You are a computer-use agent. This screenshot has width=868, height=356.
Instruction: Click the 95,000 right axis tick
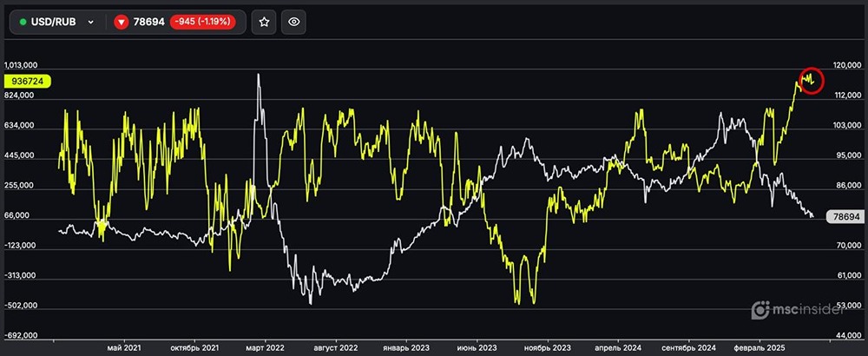click(x=849, y=156)
